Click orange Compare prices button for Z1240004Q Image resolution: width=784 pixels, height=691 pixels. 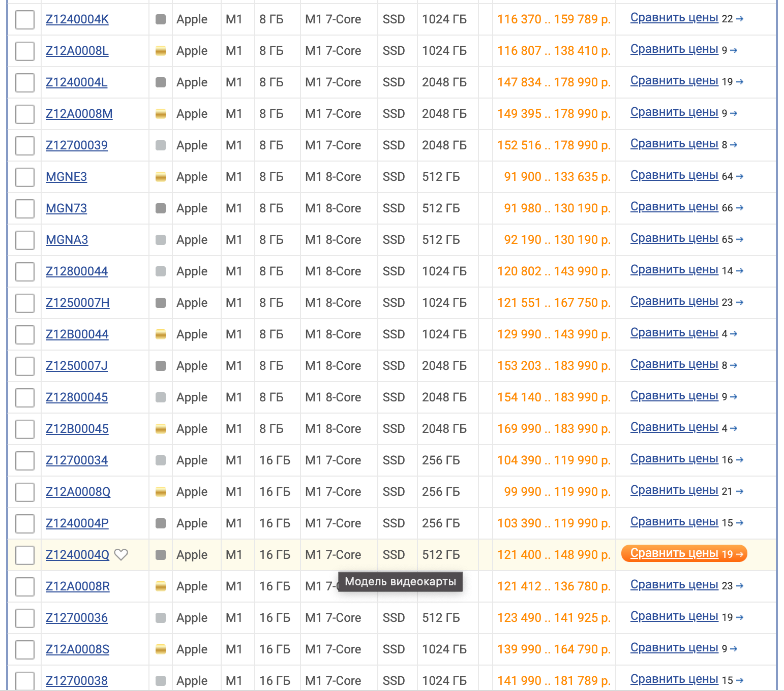point(684,553)
